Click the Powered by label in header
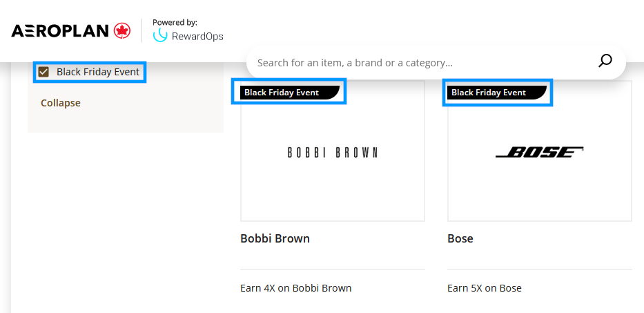Image resolution: width=644 pixels, height=313 pixels. coord(175,22)
